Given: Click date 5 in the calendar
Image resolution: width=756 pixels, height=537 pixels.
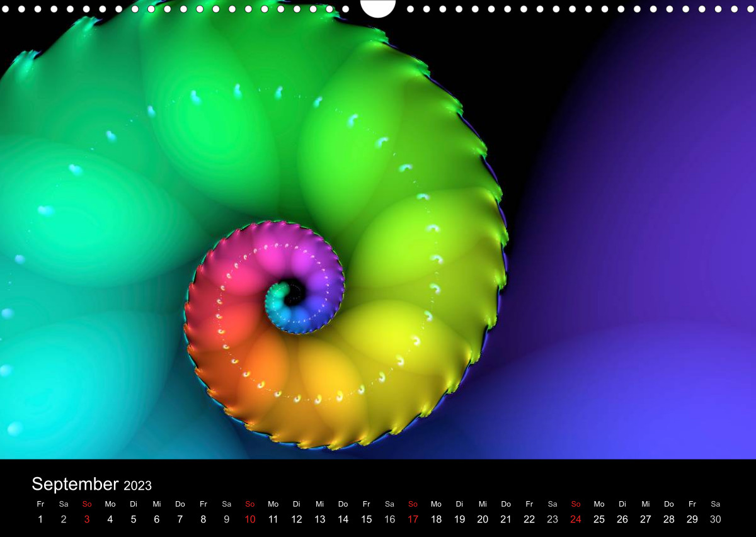Looking at the screenshot, I should (x=134, y=519).
